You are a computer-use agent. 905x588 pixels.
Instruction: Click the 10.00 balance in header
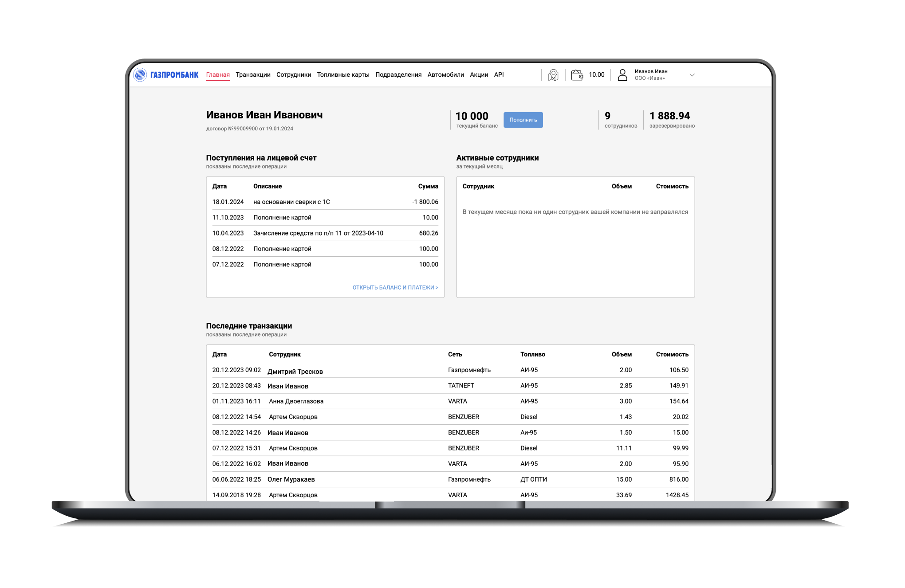coord(596,75)
